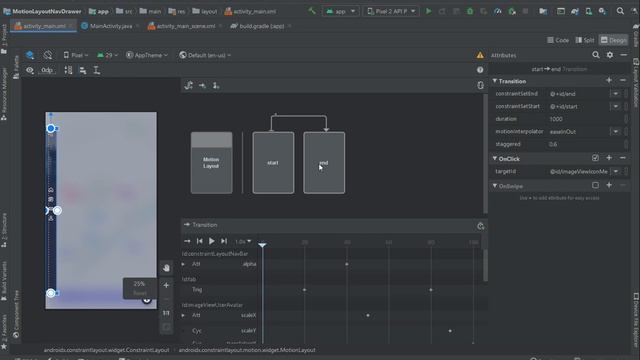Click the Design Surface layers icon
This screenshot has height=360, width=640.
(30, 55)
